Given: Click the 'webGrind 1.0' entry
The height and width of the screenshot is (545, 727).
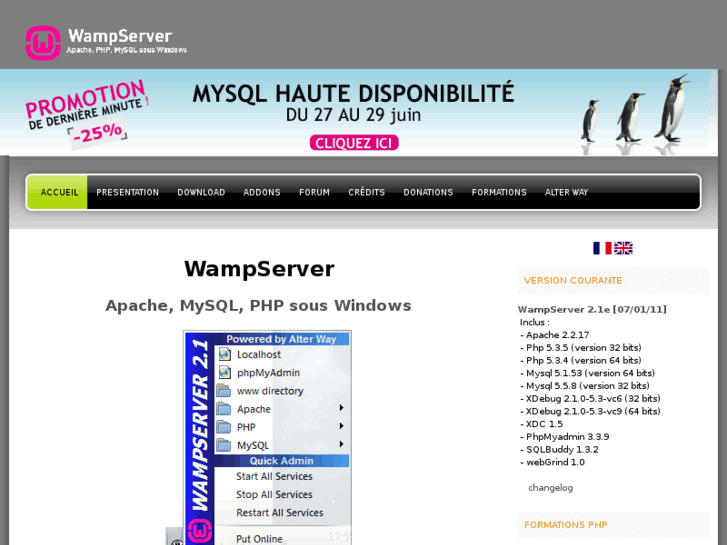Looking at the screenshot, I should (555, 462).
